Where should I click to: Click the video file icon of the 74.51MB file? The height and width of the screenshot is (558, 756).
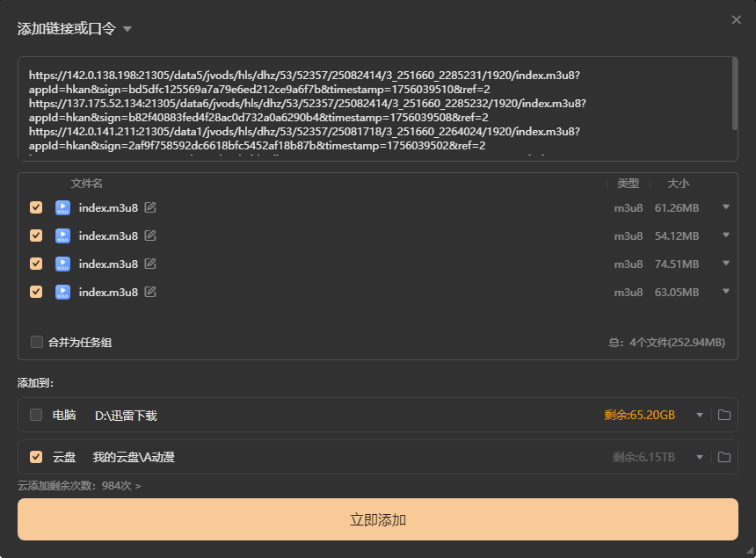pos(62,264)
